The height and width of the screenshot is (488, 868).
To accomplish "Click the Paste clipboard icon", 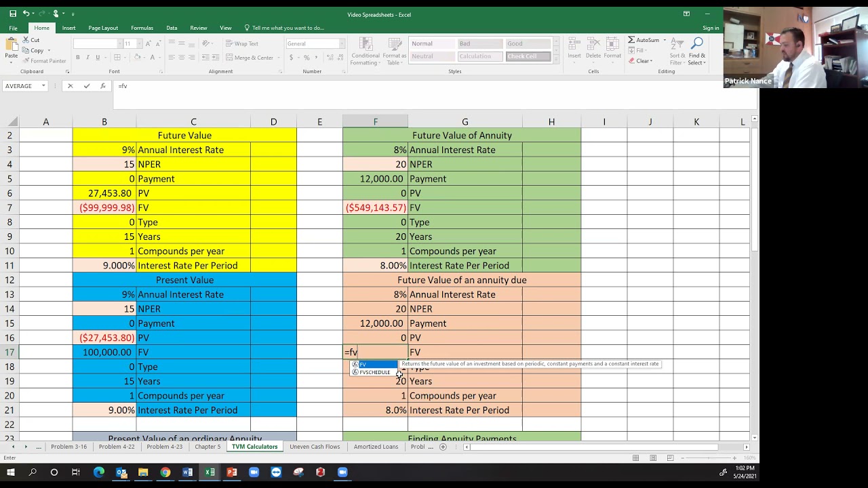I will (x=11, y=45).
